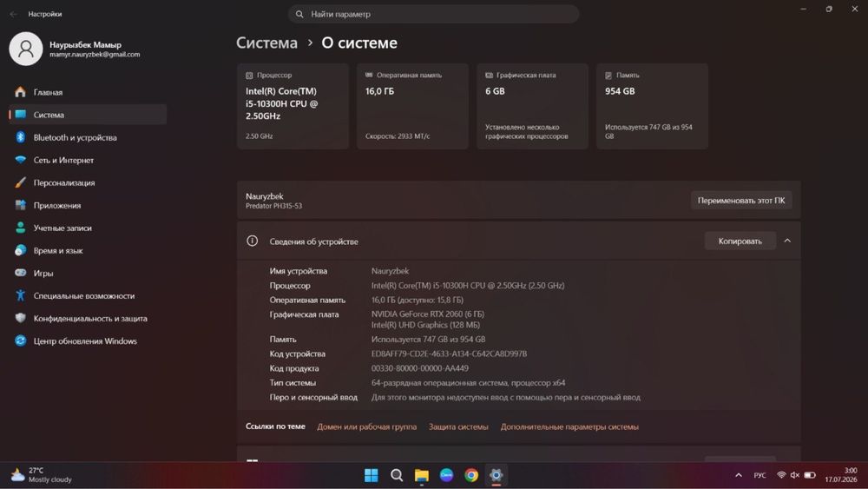Click the Время и язык globe icon

[21, 250]
